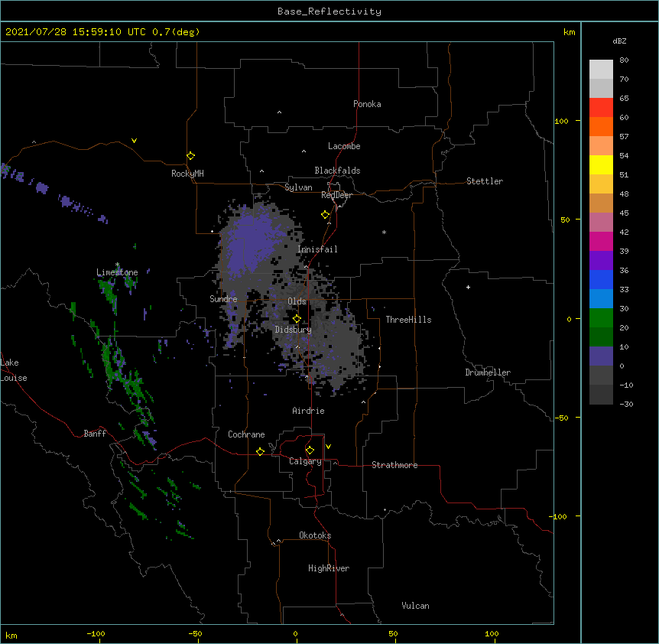The width and height of the screenshot is (659, 644).
Task: Click the Olds town label
Action: tap(297, 301)
